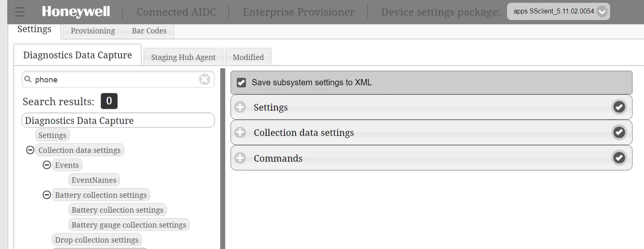
Task: Open the hamburger menu icon
Action: 20,12
